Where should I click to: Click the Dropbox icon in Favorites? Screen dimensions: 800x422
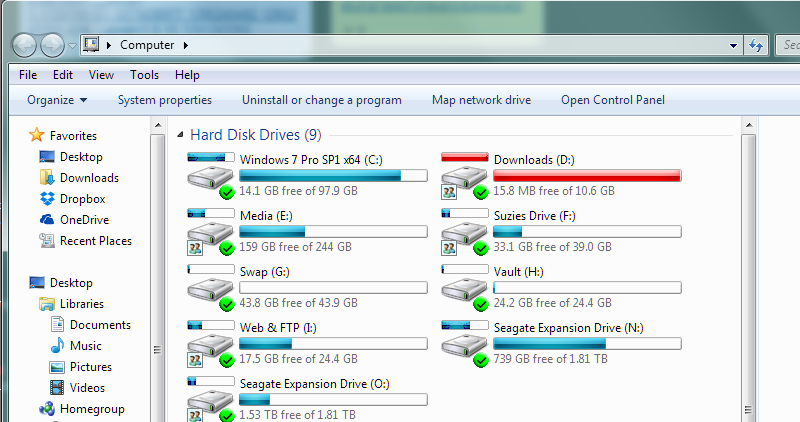(47, 198)
